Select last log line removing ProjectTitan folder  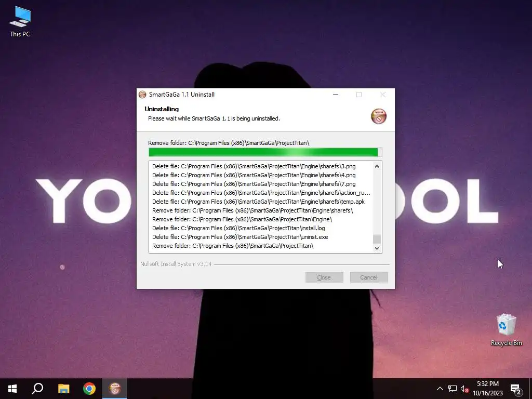tap(233, 246)
